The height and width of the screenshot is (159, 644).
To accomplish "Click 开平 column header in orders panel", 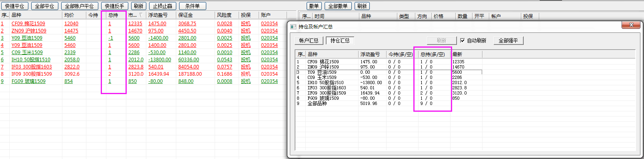I will click(481, 16).
